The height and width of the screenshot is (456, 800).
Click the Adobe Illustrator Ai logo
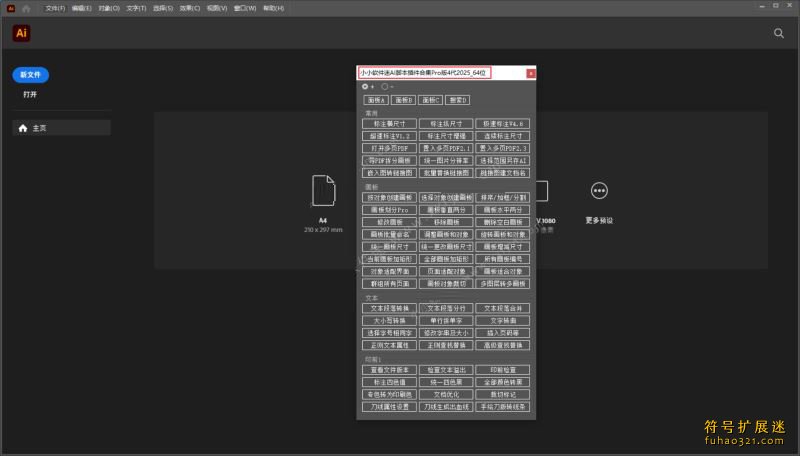pyautogui.click(x=21, y=33)
